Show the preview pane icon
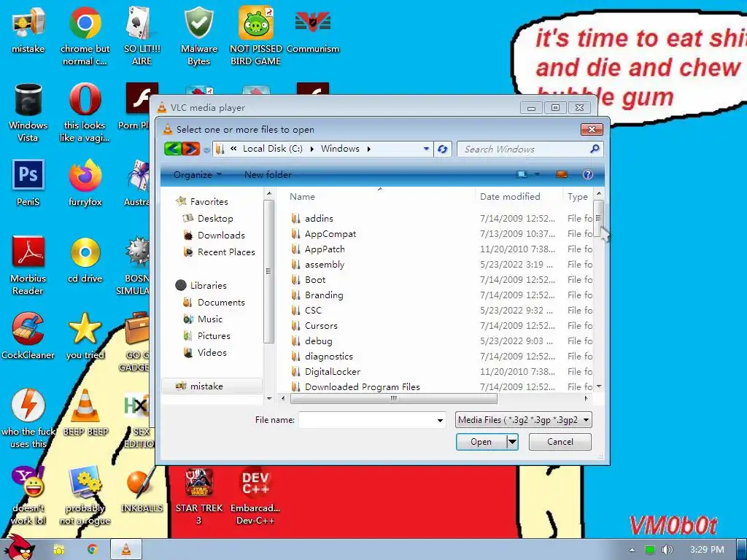Screen dimensions: 747x560 point(562,174)
